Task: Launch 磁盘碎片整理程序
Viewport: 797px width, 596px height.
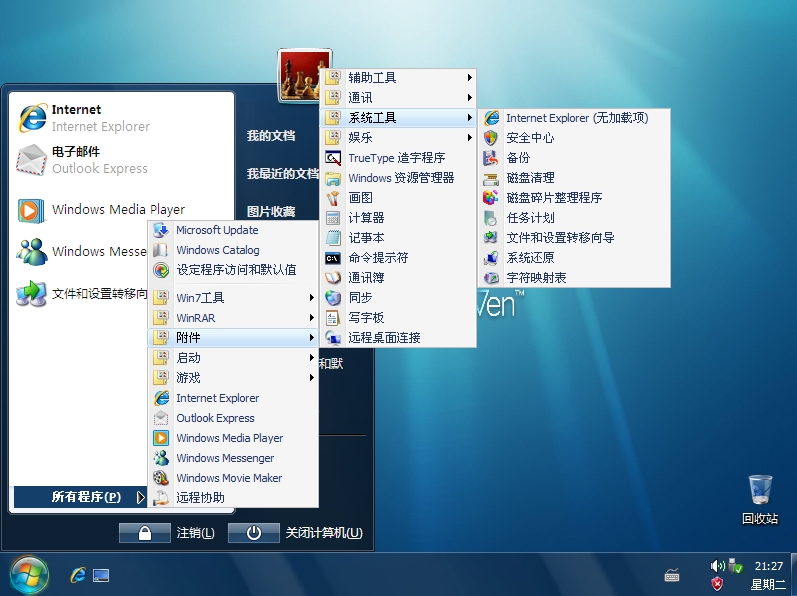Action: [574, 198]
